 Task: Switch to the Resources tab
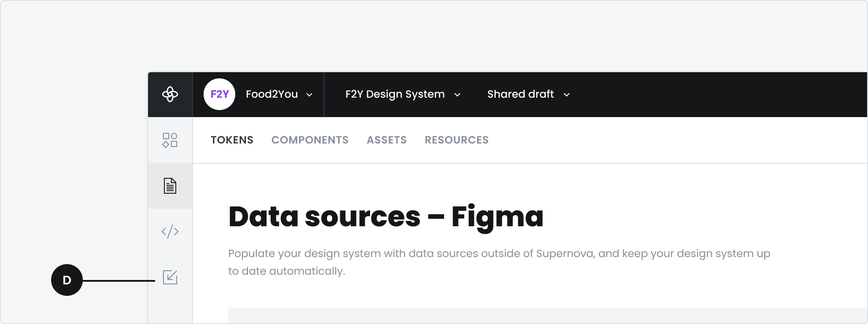pos(457,140)
